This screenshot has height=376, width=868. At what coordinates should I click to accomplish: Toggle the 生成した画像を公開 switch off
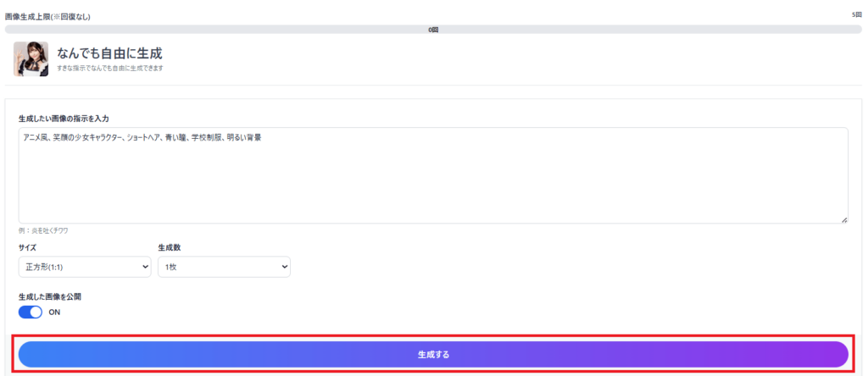31,312
